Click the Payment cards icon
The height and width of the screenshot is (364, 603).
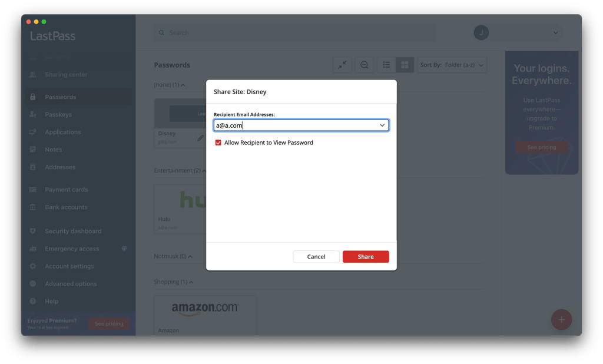click(33, 190)
